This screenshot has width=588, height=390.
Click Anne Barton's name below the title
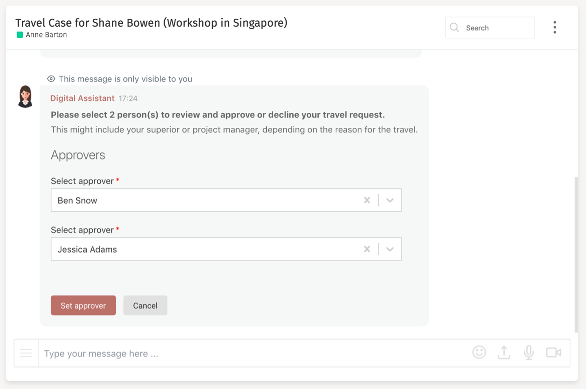click(x=46, y=35)
